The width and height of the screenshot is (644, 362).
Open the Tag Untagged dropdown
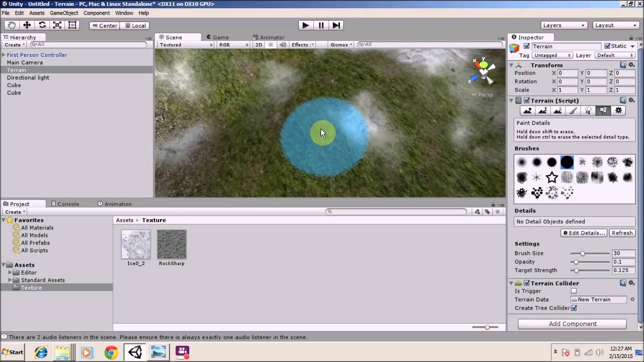pos(552,55)
